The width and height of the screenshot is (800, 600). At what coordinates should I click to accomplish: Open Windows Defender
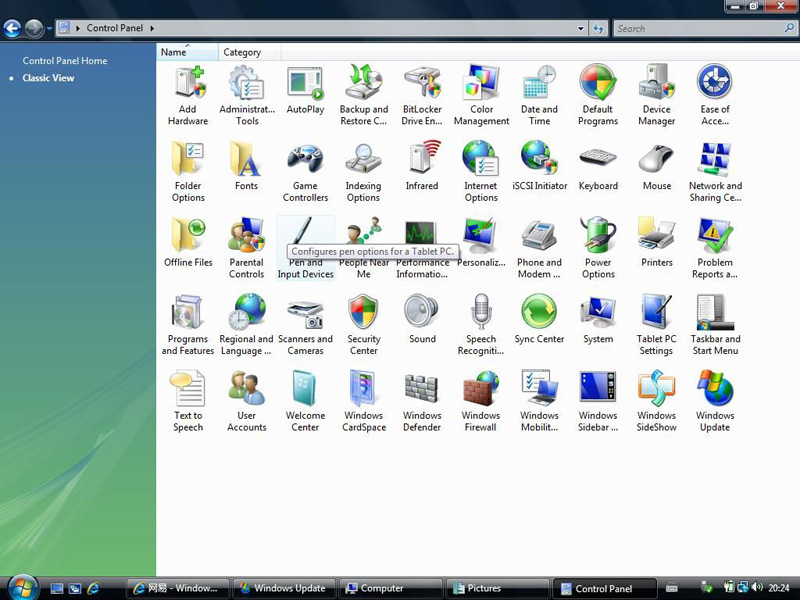pos(422,402)
